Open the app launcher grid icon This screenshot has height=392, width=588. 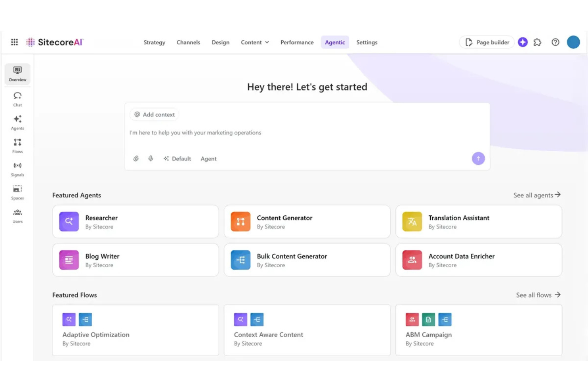pyautogui.click(x=14, y=42)
